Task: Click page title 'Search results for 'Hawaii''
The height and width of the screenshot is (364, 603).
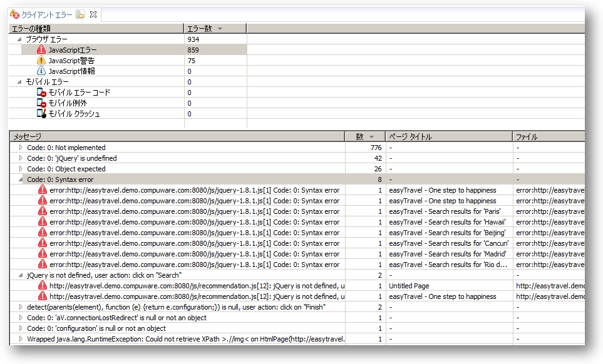Action: click(447, 222)
